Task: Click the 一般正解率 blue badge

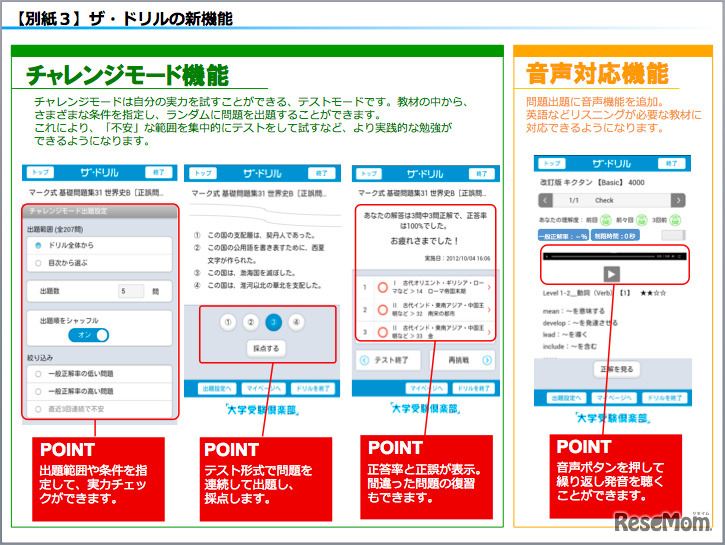Action: coord(563,236)
